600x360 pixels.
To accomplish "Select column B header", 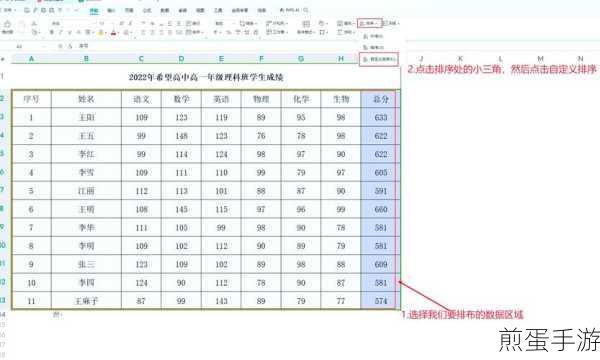I will pos(86,59).
